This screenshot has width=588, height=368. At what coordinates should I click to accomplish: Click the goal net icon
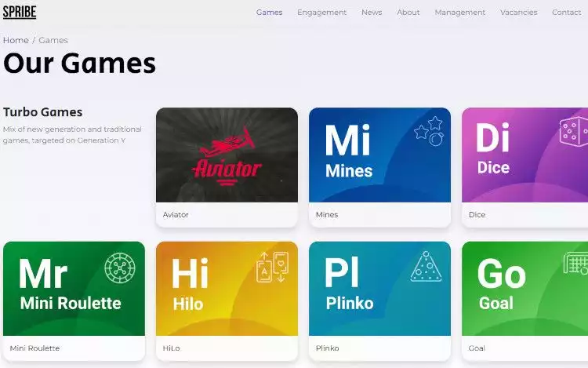576,263
